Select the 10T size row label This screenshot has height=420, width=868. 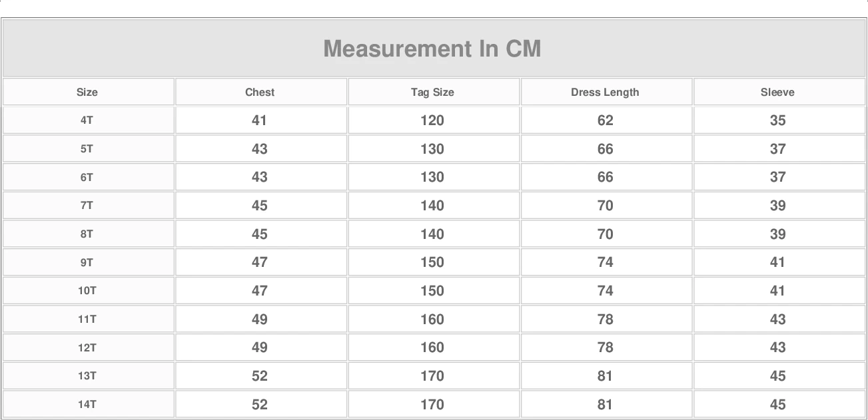click(x=87, y=291)
